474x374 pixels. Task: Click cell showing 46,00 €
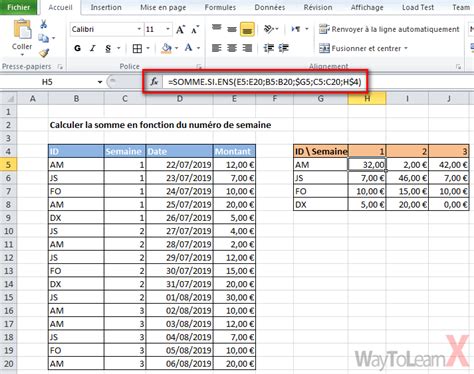(407, 178)
